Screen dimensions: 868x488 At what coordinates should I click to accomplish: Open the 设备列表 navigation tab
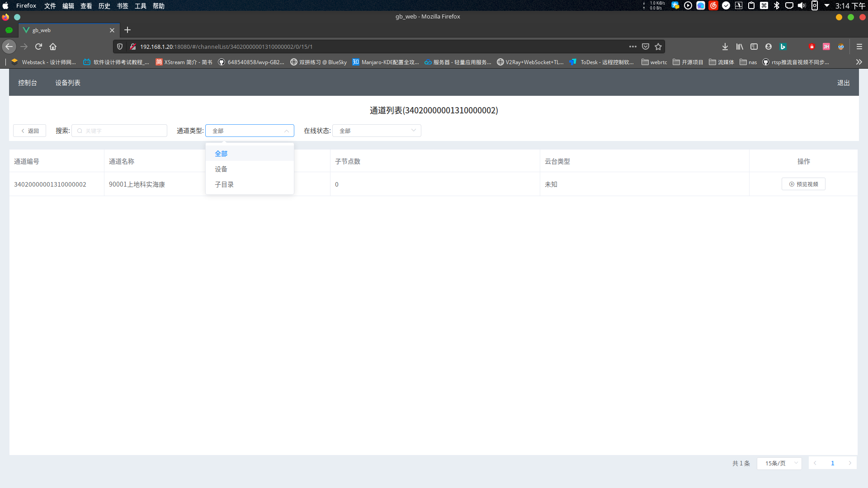pos(68,83)
